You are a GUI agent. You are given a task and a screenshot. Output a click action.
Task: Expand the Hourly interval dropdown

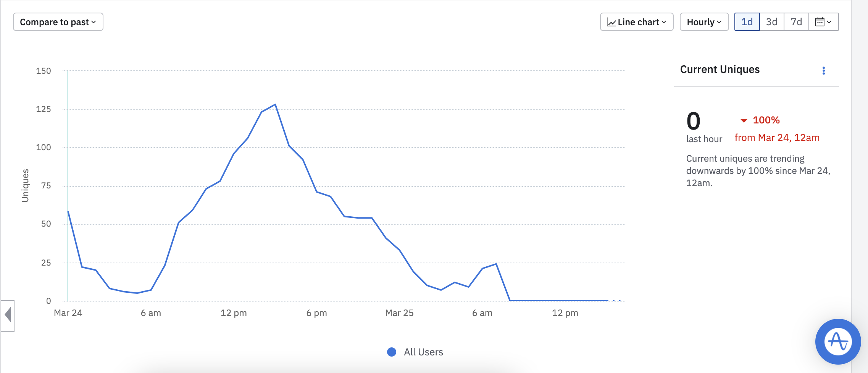(704, 22)
